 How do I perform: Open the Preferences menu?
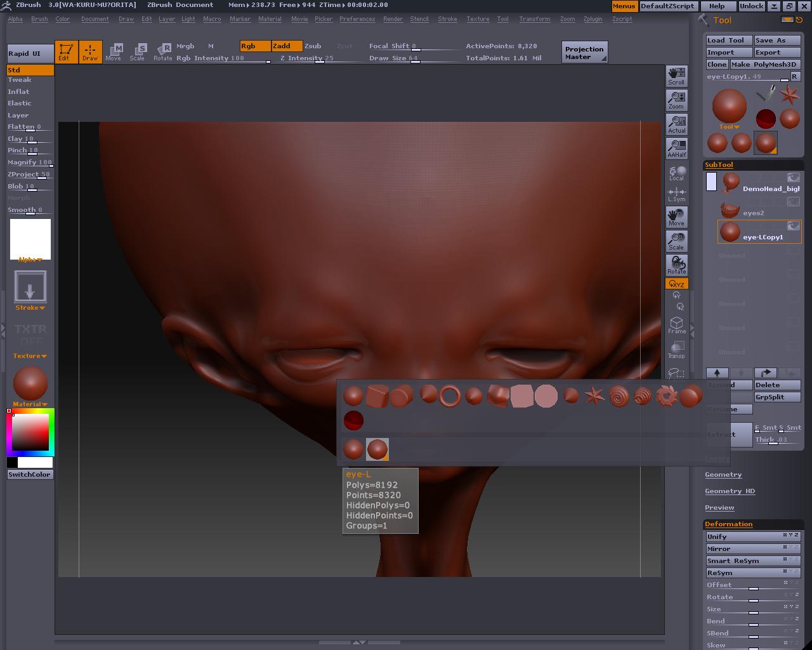tap(357, 19)
